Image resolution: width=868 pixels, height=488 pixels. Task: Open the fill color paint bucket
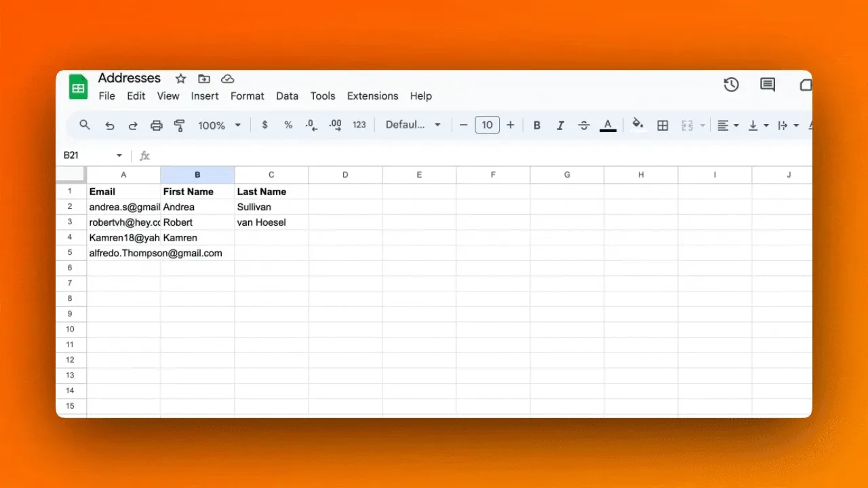pos(637,125)
